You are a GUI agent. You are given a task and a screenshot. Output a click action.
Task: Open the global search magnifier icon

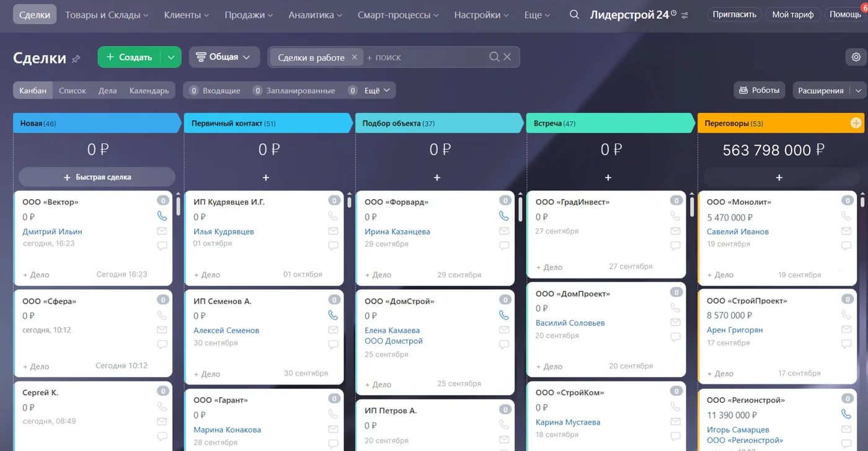click(x=575, y=15)
